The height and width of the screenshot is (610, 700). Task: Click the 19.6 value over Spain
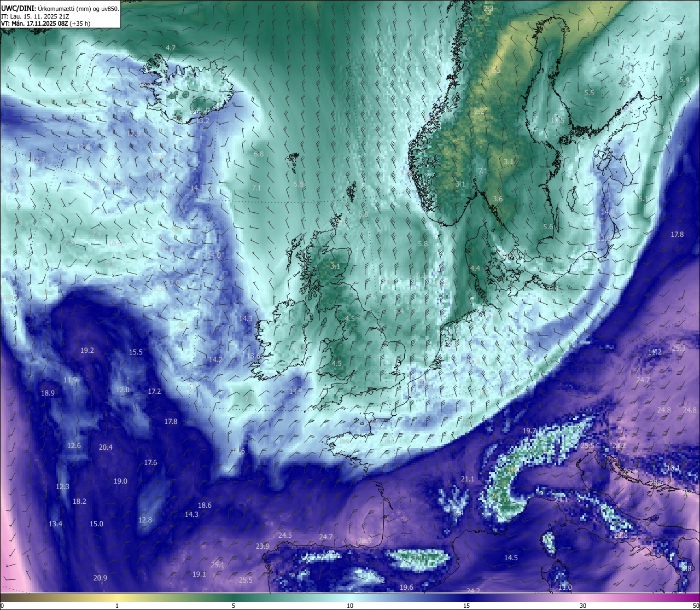[406, 588]
